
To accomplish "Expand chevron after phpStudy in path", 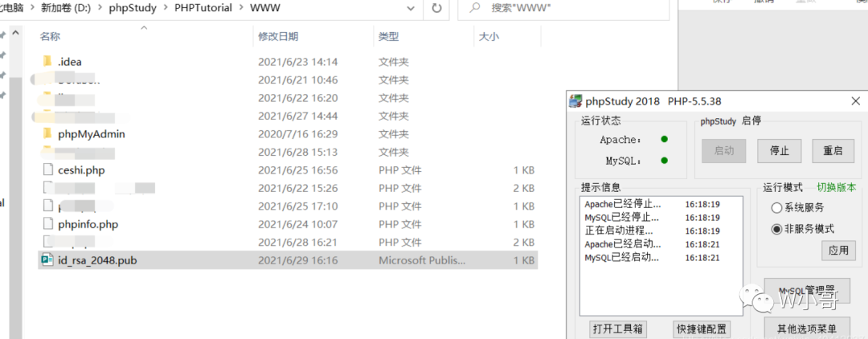I will tap(165, 8).
